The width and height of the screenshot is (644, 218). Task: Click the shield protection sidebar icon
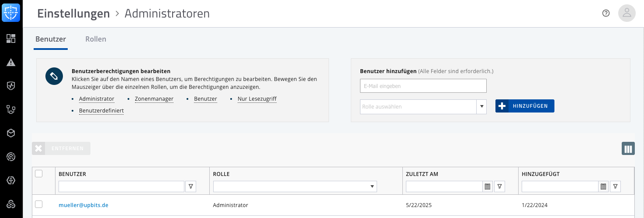pyautogui.click(x=11, y=86)
